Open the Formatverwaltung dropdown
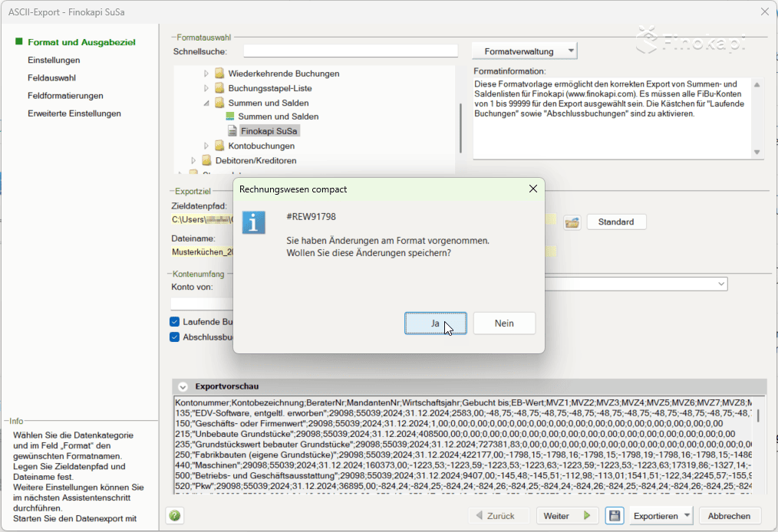This screenshot has height=532, width=778. pyautogui.click(x=525, y=51)
